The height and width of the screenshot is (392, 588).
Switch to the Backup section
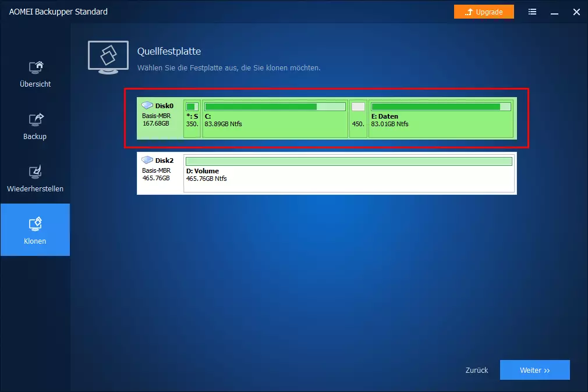click(36, 127)
